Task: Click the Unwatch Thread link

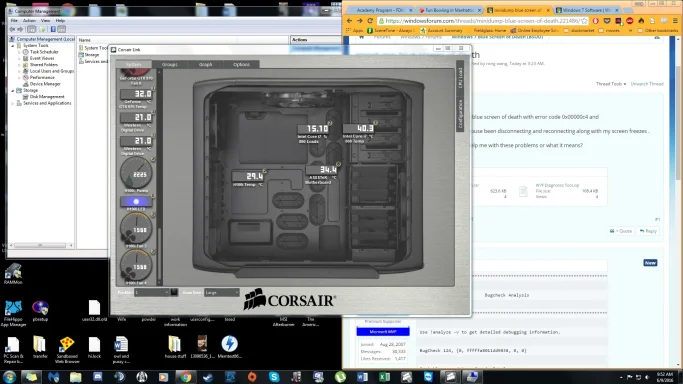Action: [x=647, y=84]
